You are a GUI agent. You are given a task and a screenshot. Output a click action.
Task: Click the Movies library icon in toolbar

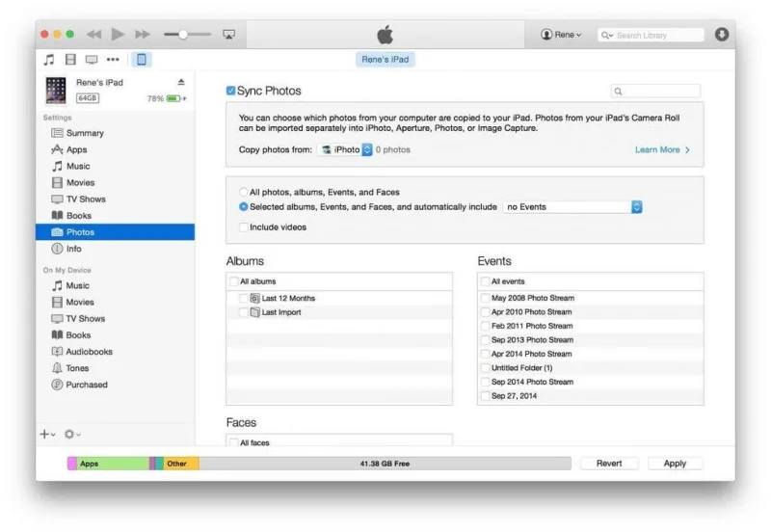pyautogui.click(x=70, y=60)
